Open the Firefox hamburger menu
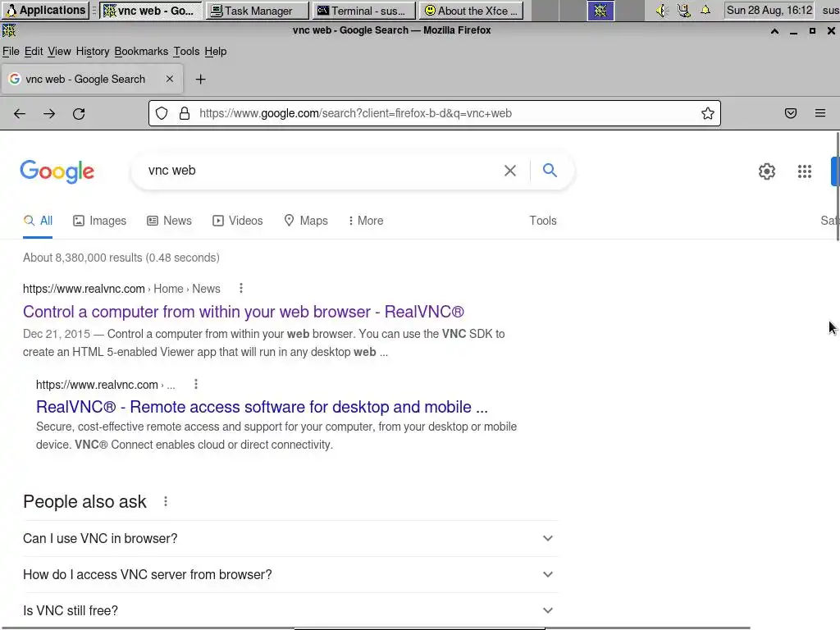The height and width of the screenshot is (630, 840). tap(820, 113)
